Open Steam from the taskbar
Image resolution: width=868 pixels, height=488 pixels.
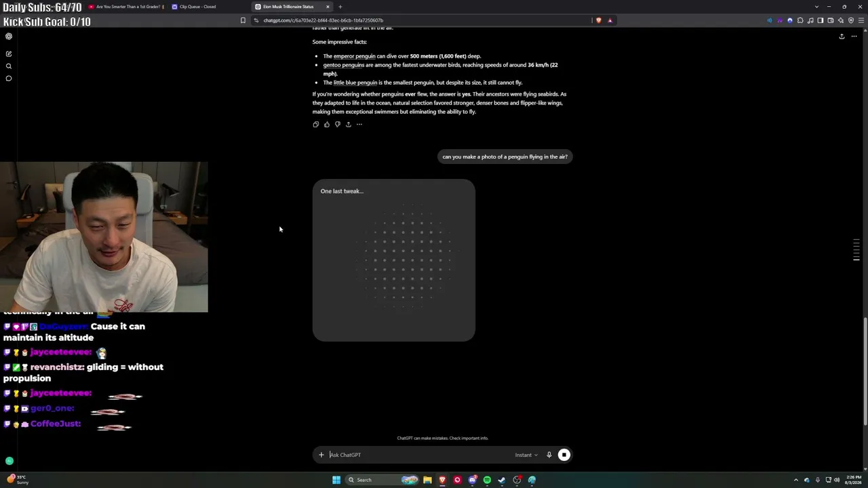(502, 480)
